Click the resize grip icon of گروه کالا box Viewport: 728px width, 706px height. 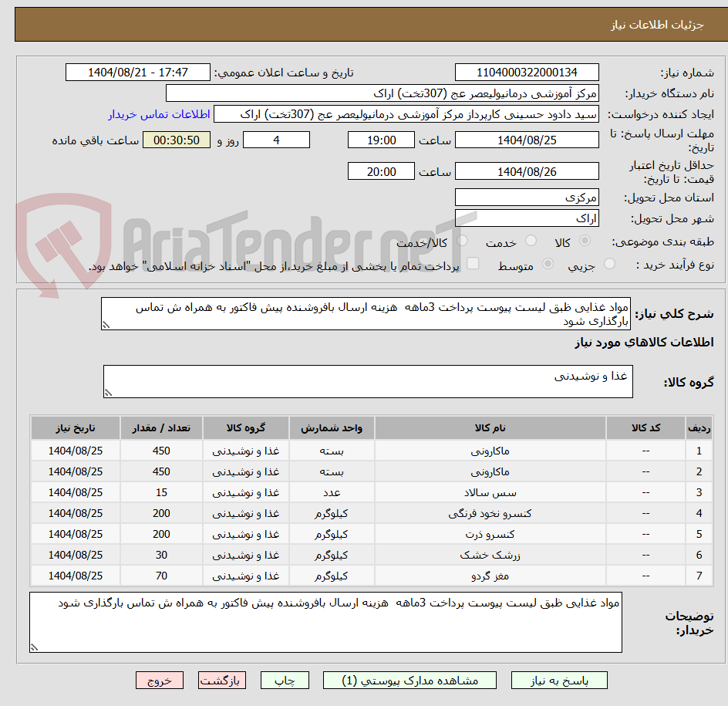pyautogui.click(x=107, y=391)
